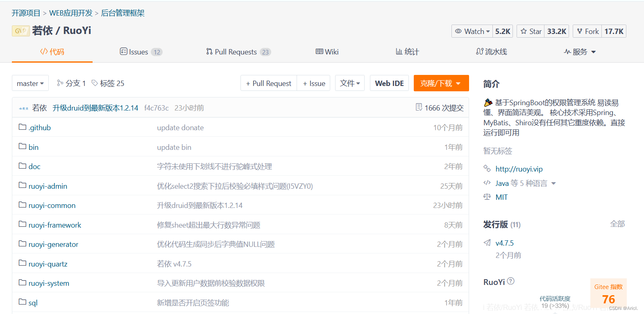644x314 pixels.
Task: Open the ruoyi-framework folder
Action: (55, 225)
